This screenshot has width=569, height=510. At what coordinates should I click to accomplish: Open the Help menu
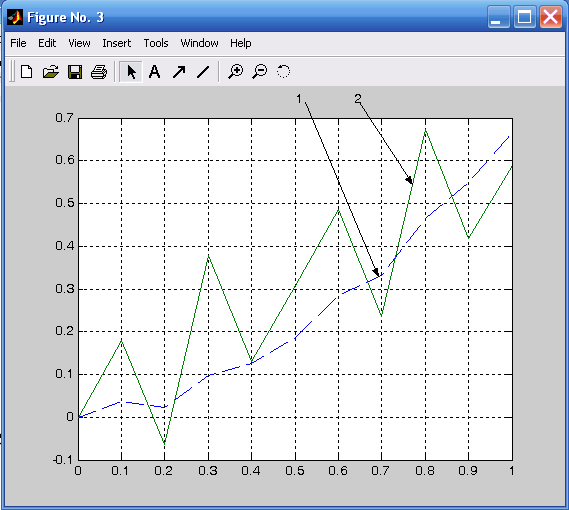coord(241,43)
